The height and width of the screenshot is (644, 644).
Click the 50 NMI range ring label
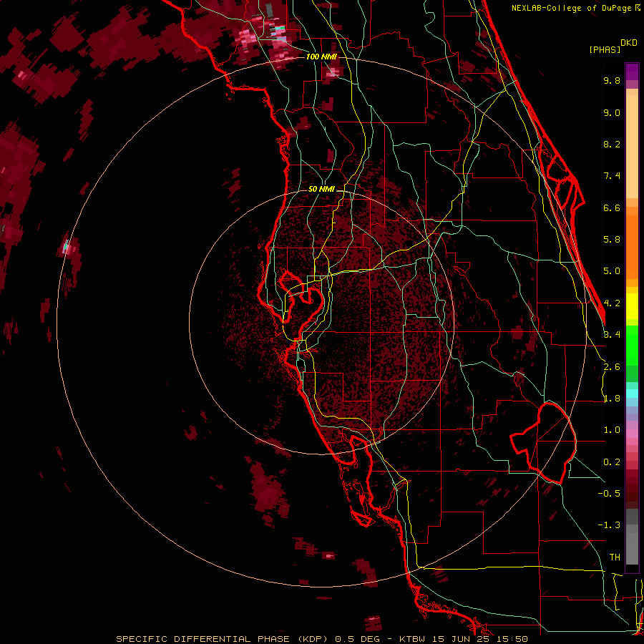point(321,189)
